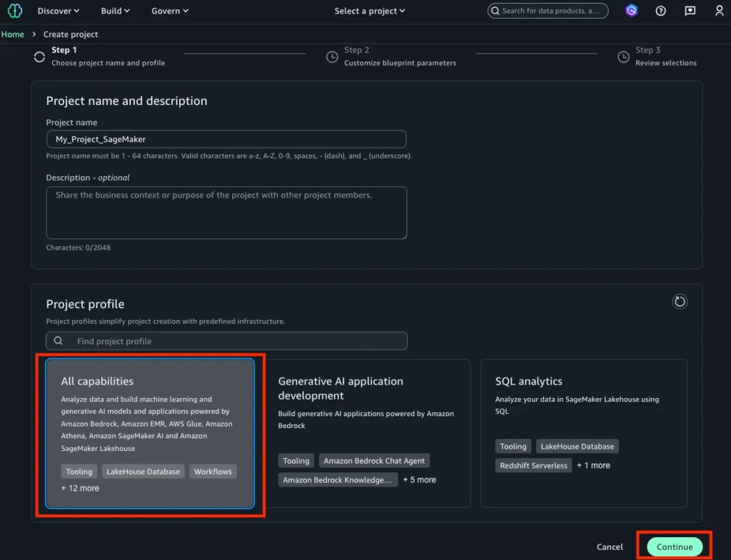Click the Project name input field
This screenshot has height=560, width=731.
coord(226,139)
